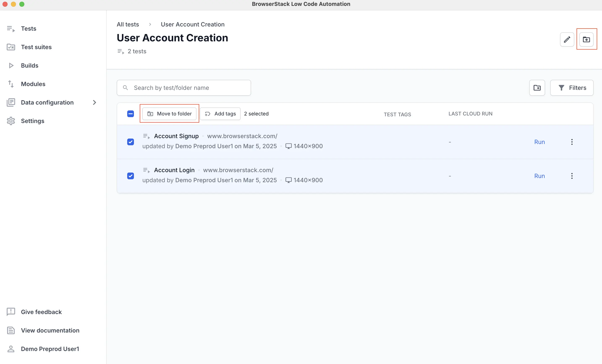
Task: Go to Builds in sidebar
Action: (x=30, y=65)
